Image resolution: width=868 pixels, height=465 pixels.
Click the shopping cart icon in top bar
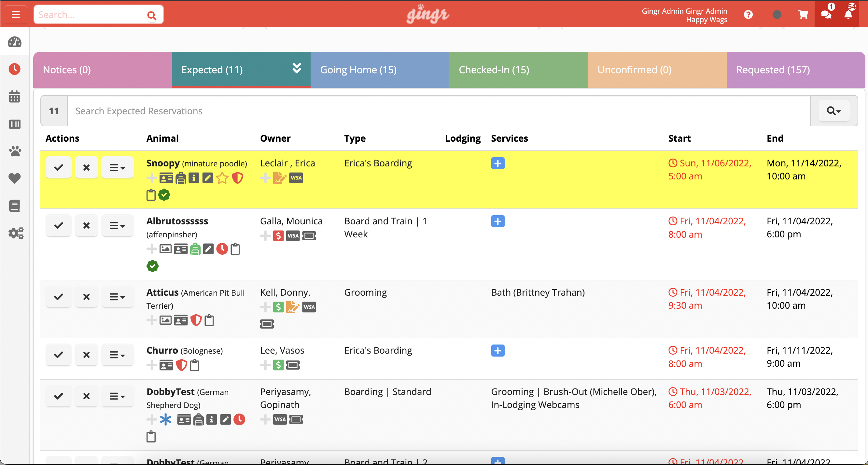(x=803, y=14)
